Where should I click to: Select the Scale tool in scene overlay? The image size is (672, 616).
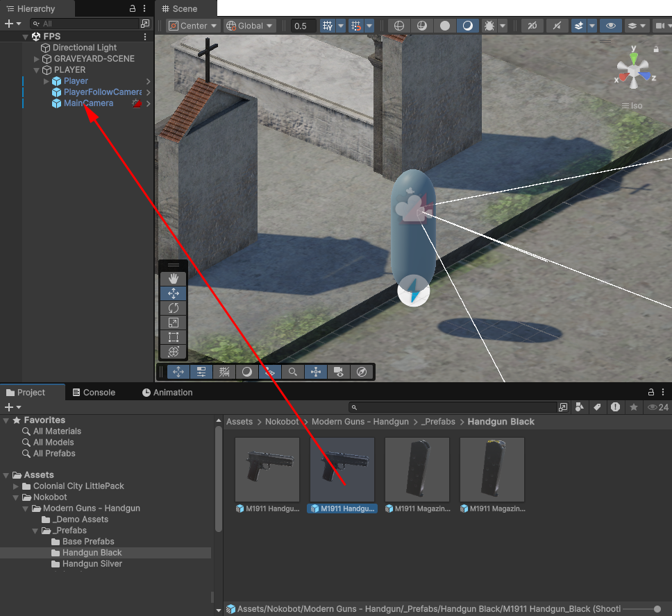tap(174, 323)
